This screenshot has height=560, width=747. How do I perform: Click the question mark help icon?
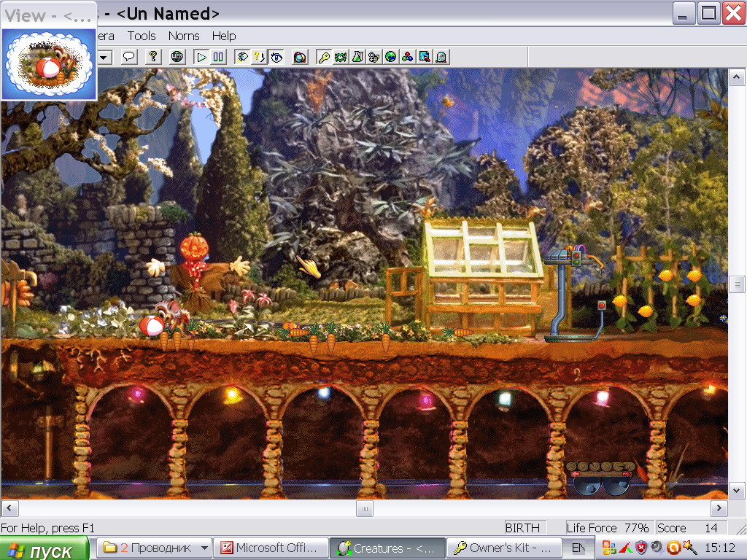[152, 57]
